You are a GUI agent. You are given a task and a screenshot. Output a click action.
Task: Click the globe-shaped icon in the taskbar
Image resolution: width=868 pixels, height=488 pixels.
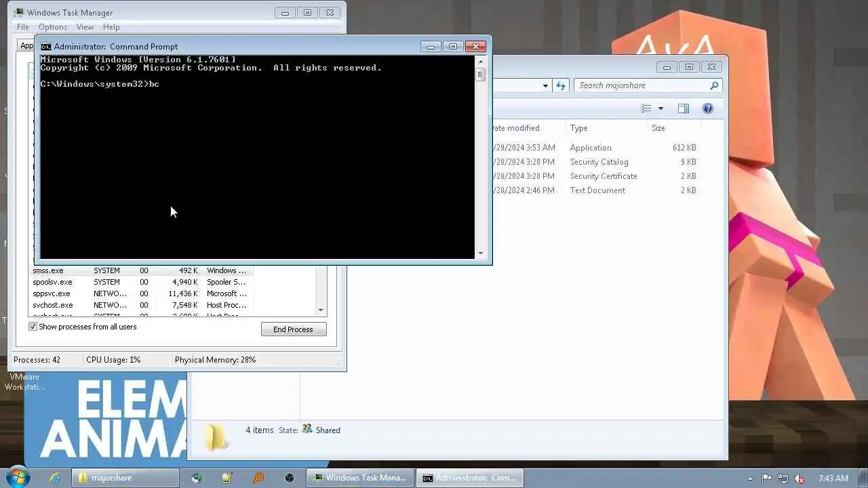[197, 478]
